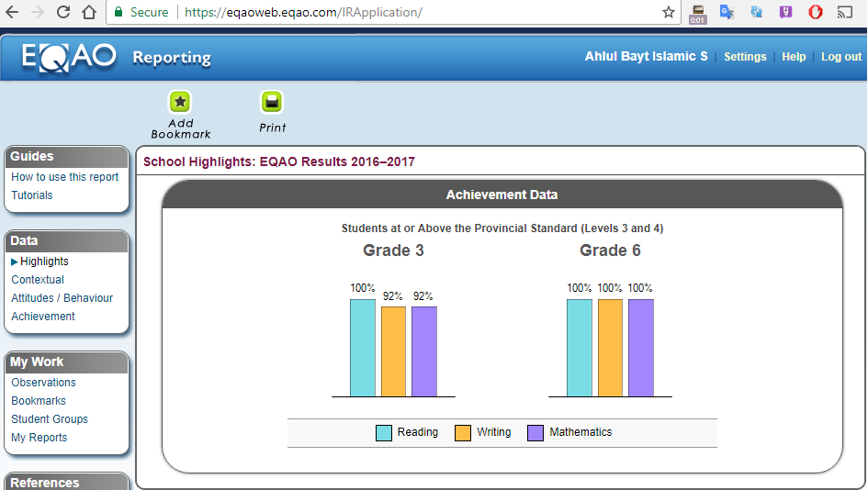Click the Guides panel header

click(x=66, y=157)
